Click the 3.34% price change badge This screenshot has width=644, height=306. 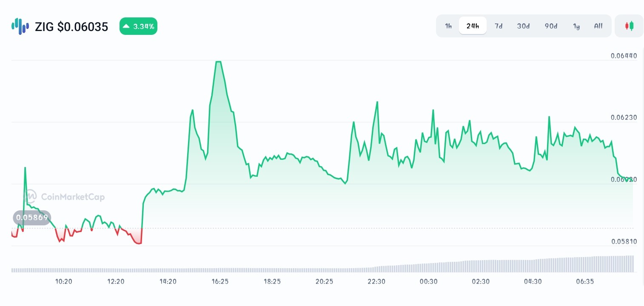(138, 26)
